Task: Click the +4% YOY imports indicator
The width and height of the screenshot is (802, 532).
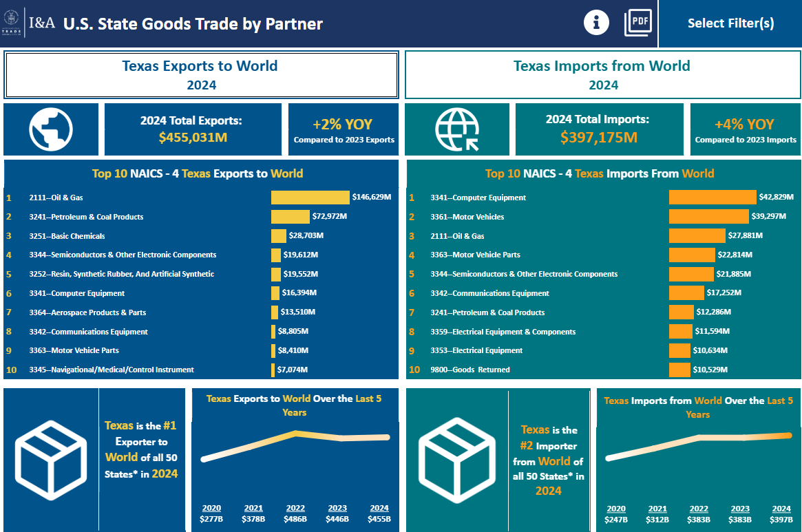Action: pyautogui.click(x=744, y=129)
